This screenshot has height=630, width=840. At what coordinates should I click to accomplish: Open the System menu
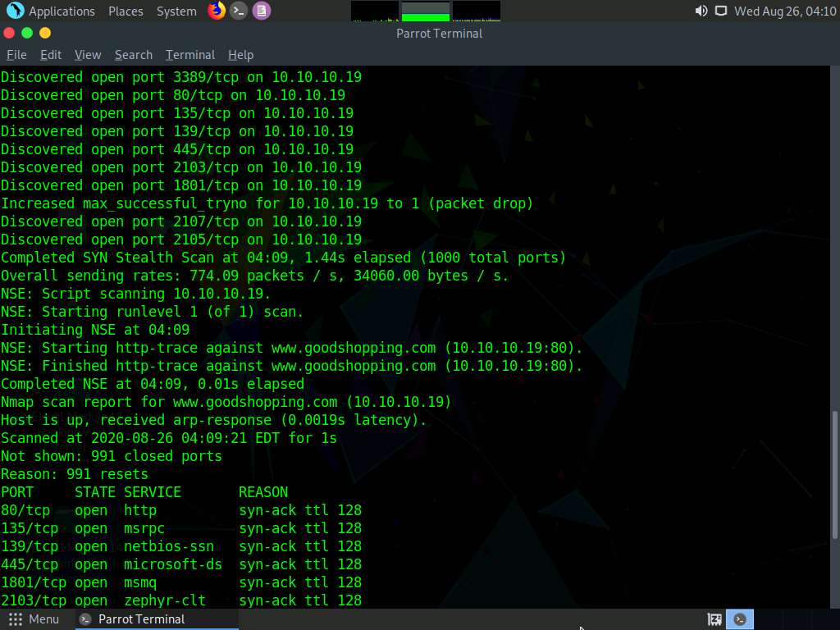177,11
